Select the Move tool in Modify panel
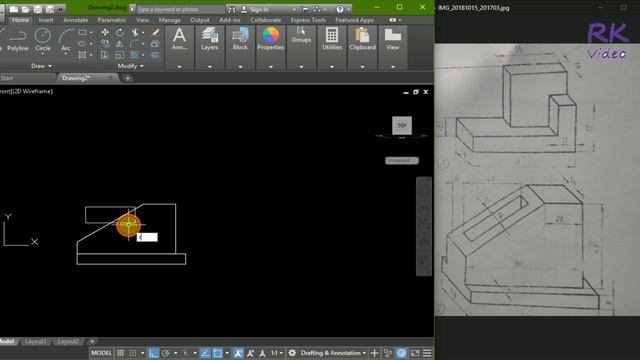 [x=105, y=32]
